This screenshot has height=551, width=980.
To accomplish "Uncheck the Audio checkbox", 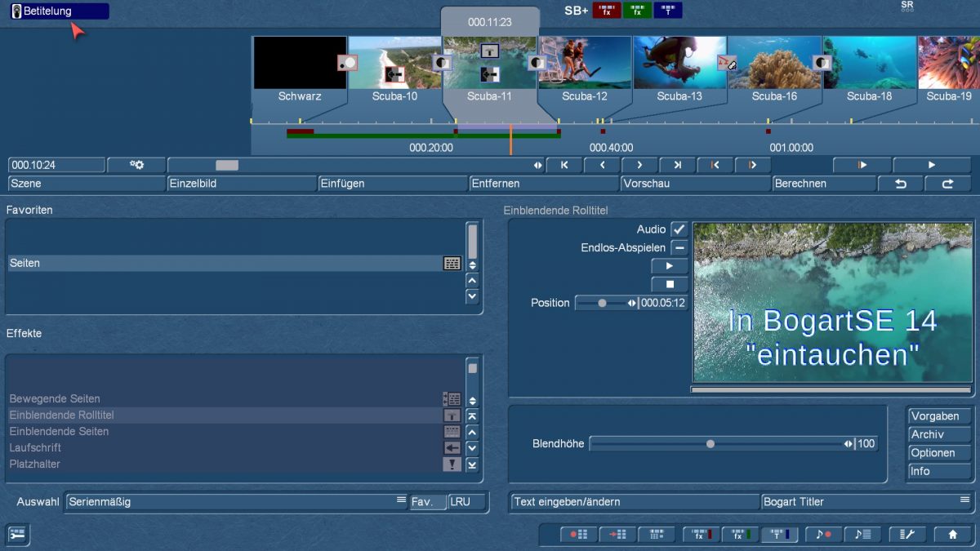I will click(x=679, y=229).
